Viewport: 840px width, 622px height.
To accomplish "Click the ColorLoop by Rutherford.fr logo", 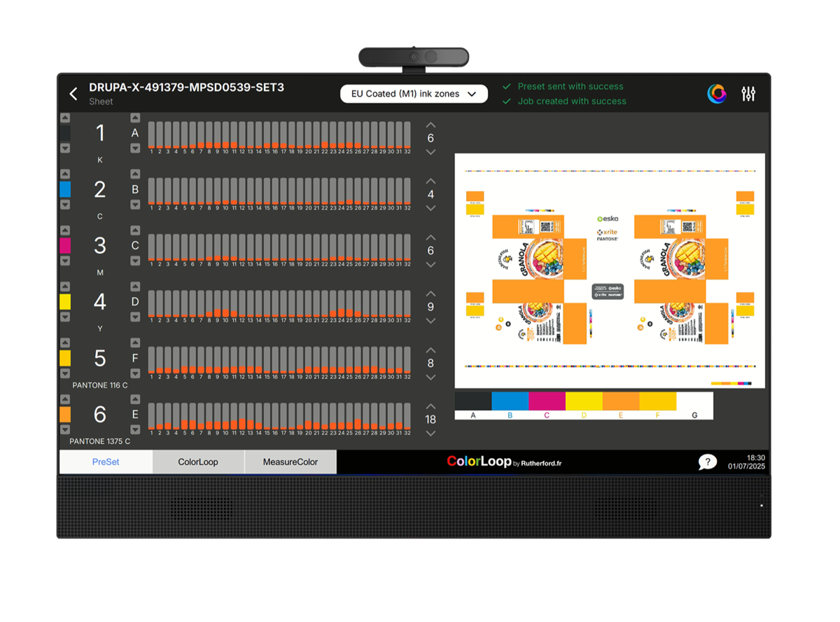I will coord(504,462).
